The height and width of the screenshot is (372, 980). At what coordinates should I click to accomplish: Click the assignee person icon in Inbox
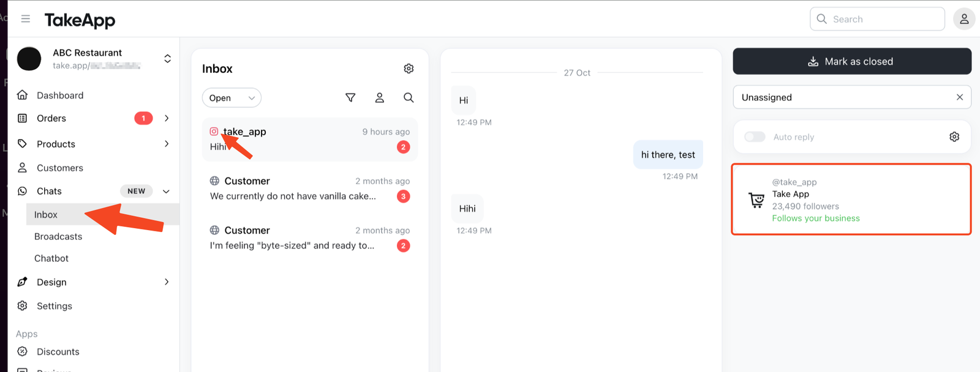(x=380, y=98)
